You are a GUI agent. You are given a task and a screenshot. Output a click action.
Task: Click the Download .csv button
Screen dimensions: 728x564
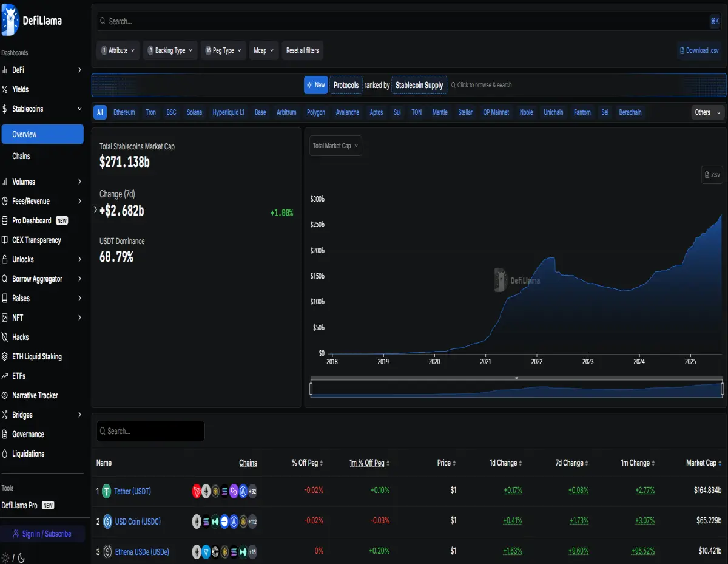(700, 50)
